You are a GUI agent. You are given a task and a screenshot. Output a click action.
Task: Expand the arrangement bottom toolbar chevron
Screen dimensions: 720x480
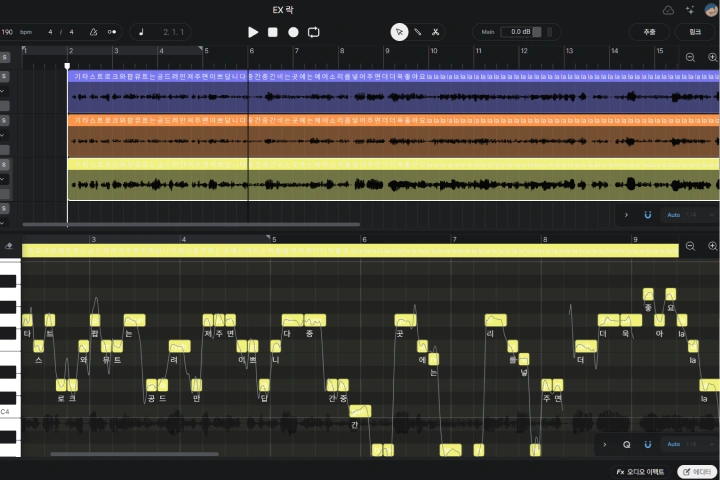pos(626,215)
